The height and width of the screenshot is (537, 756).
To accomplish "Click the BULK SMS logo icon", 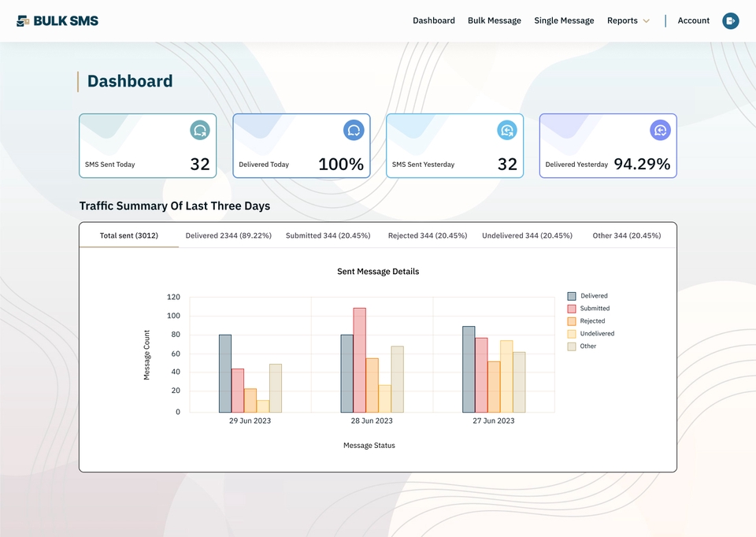I will [x=23, y=20].
